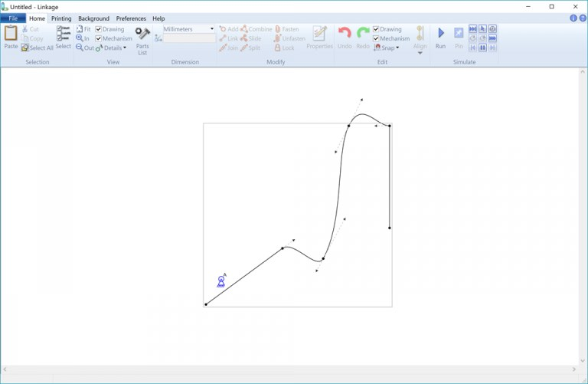The height and width of the screenshot is (384, 588).
Task: Open the Printing ribbon tab
Action: click(61, 18)
